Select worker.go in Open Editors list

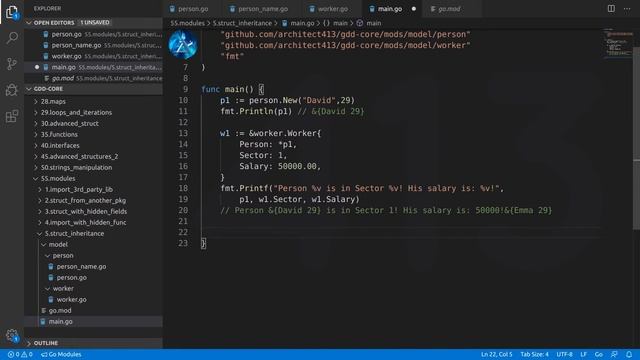(x=93, y=56)
